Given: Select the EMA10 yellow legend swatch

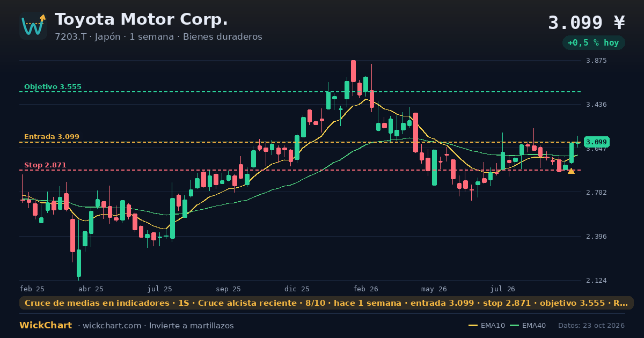Looking at the screenshot, I should pyautogui.click(x=473, y=326).
